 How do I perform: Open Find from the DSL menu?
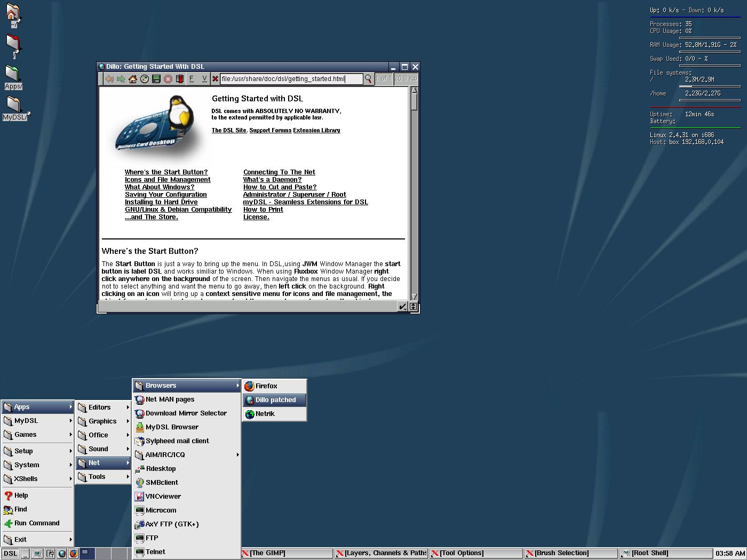point(37,509)
